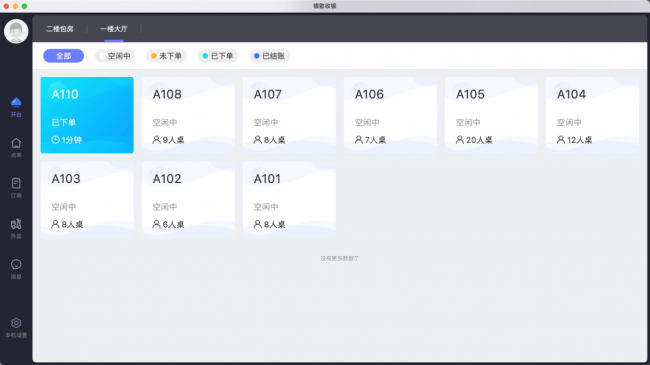
Task: Filter tables by 已结账 status
Action: (x=269, y=56)
